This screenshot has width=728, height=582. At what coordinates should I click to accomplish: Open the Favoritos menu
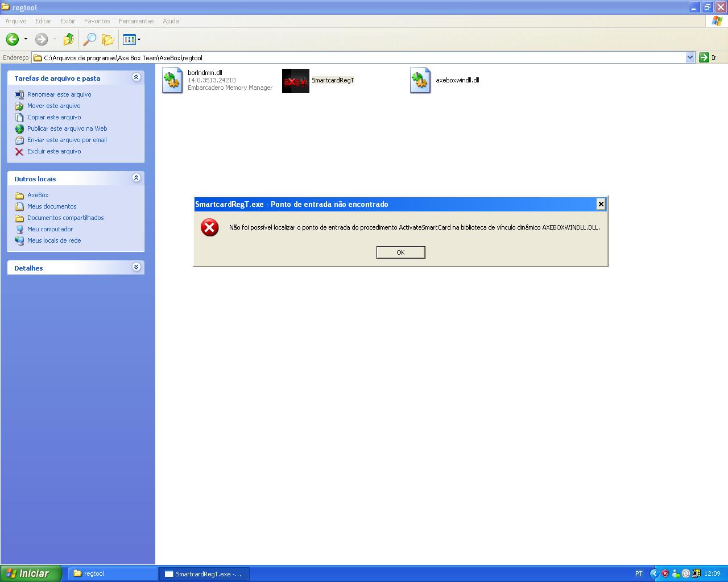pos(97,21)
